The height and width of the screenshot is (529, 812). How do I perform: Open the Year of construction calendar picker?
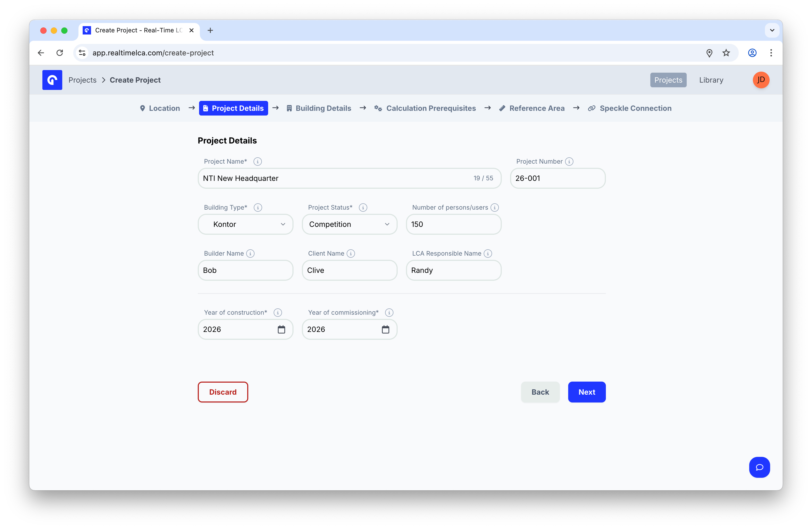click(281, 329)
